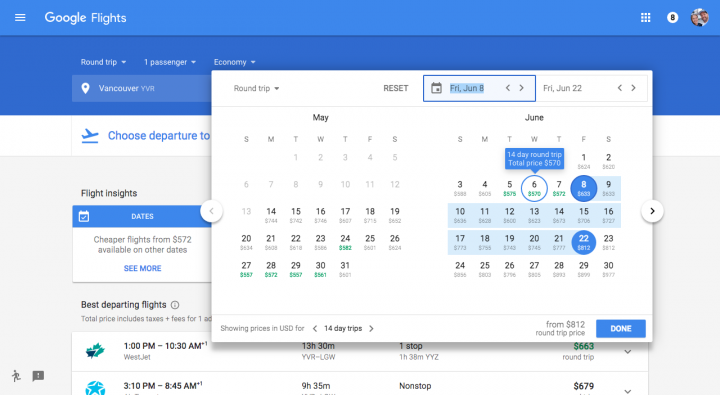Open the Economy class dropdown
The height and width of the screenshot is (395, 720).
click(x=234, y=62)
